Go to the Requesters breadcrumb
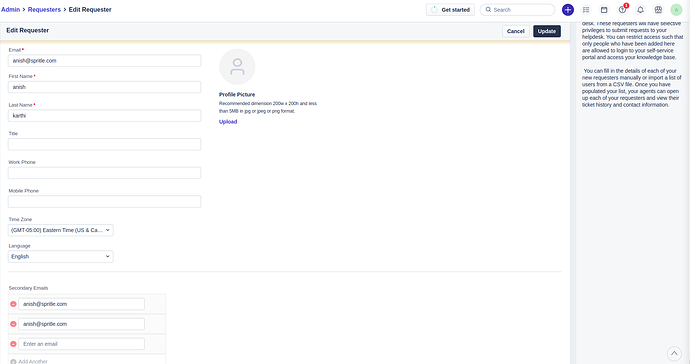The height and width of the screenshot is (364, 690). pyautogui.click(x=44, y=9)
